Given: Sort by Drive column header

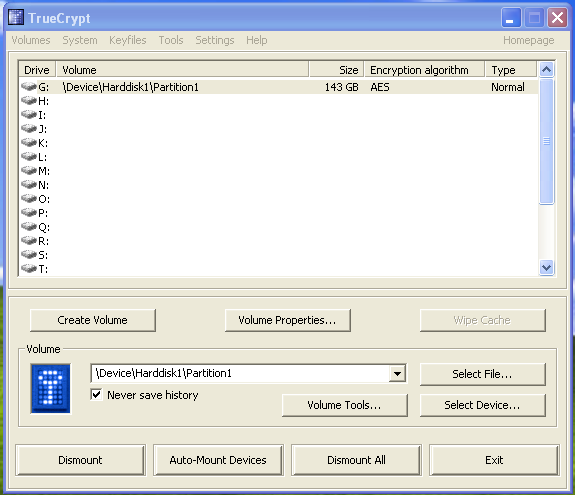Looking at the screenshot, I should click(37, 70).
